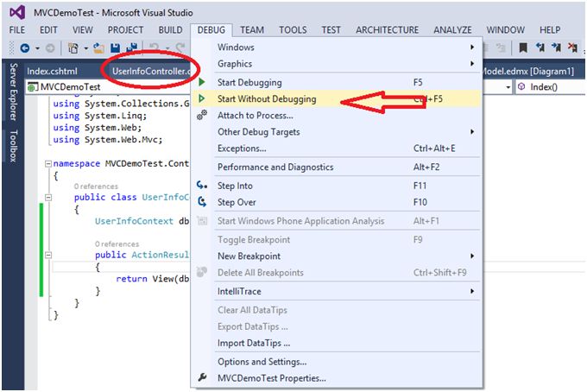Open the Toolbox side tab
Image resolution: width=587 pixels, height=392 pixels.
14,146
